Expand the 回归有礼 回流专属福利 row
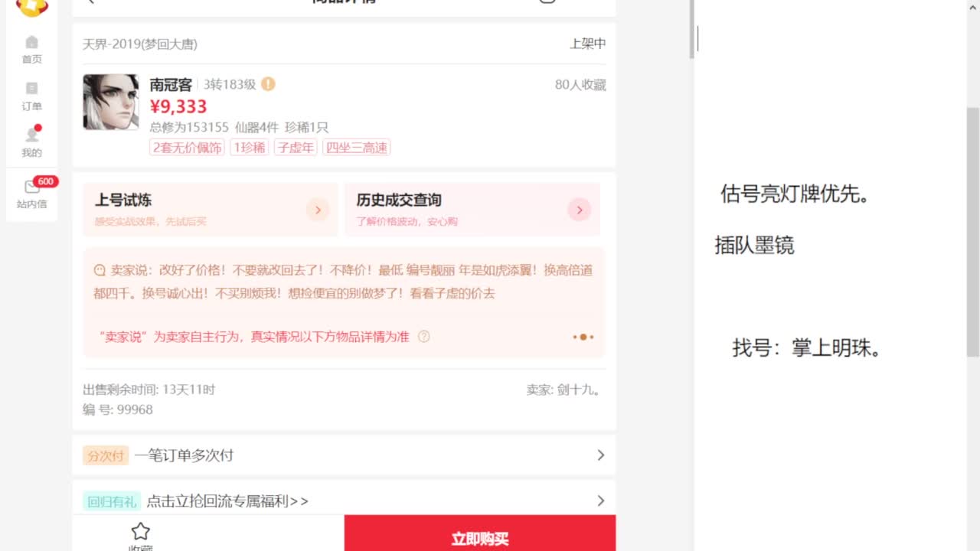 point(344,501)
